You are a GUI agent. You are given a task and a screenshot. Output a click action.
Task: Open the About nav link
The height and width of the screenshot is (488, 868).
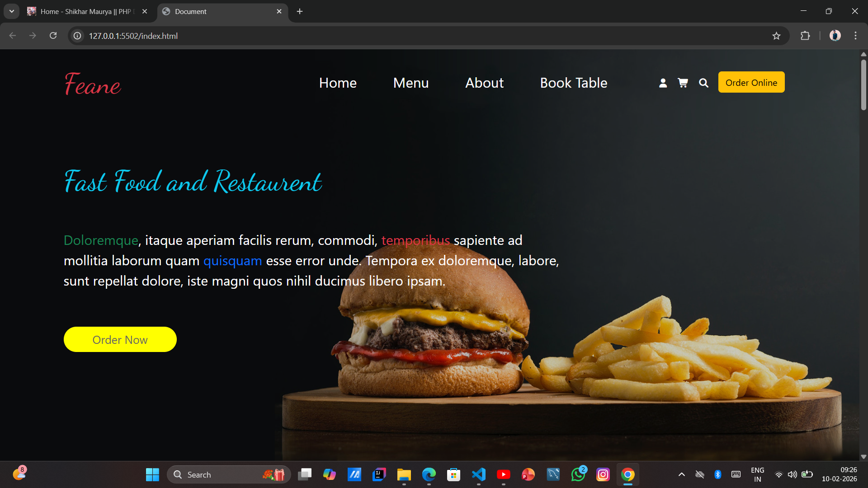coord(484,83)
